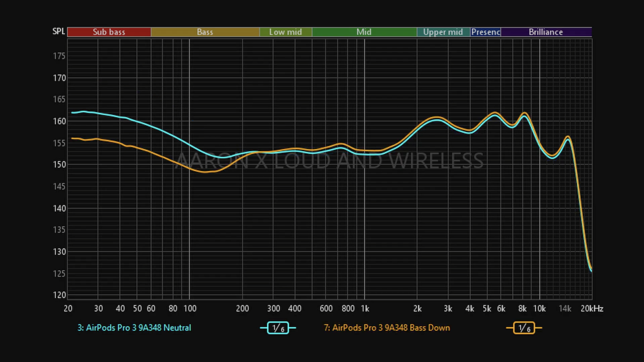Image resolution: width=644 pixels, height=362 pixels.
Task: Click the 400 Hz frequency tick label
Action: (295, 308)
